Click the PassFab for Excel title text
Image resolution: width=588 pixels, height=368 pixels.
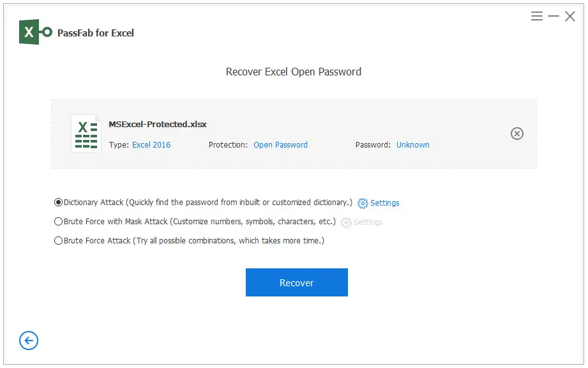pos(96,33)
